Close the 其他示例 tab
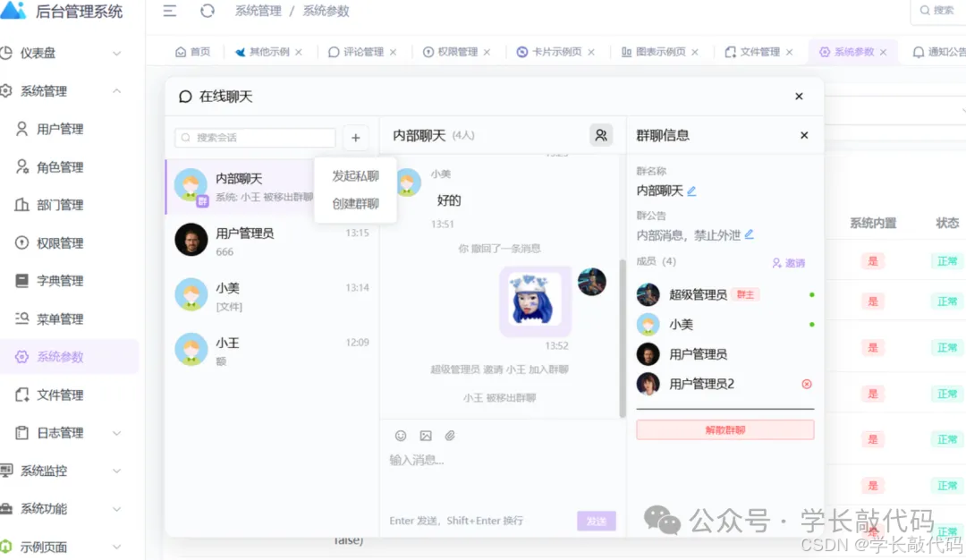966x560 pixels. click(x=299, y=53)
